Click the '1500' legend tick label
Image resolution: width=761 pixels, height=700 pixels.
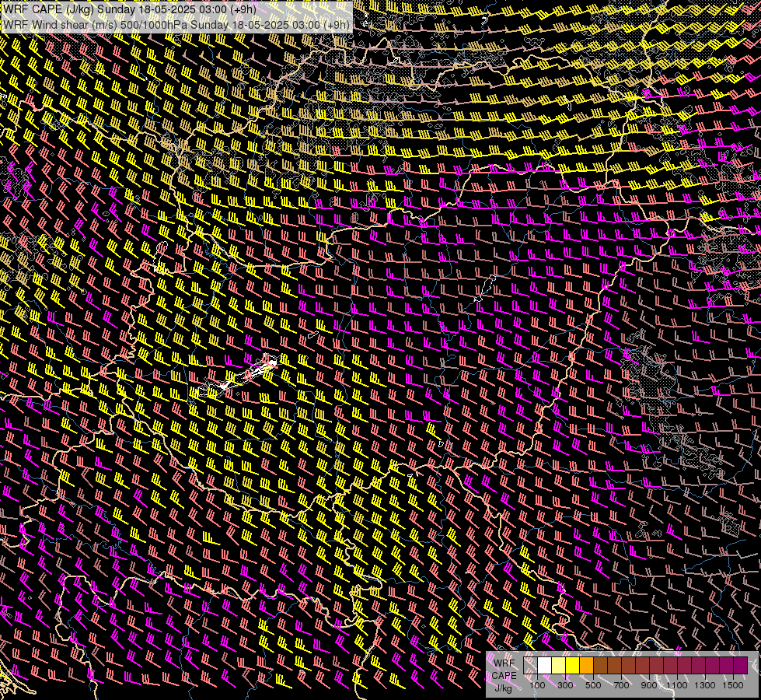pyautogui.click(x=733, y=685)
